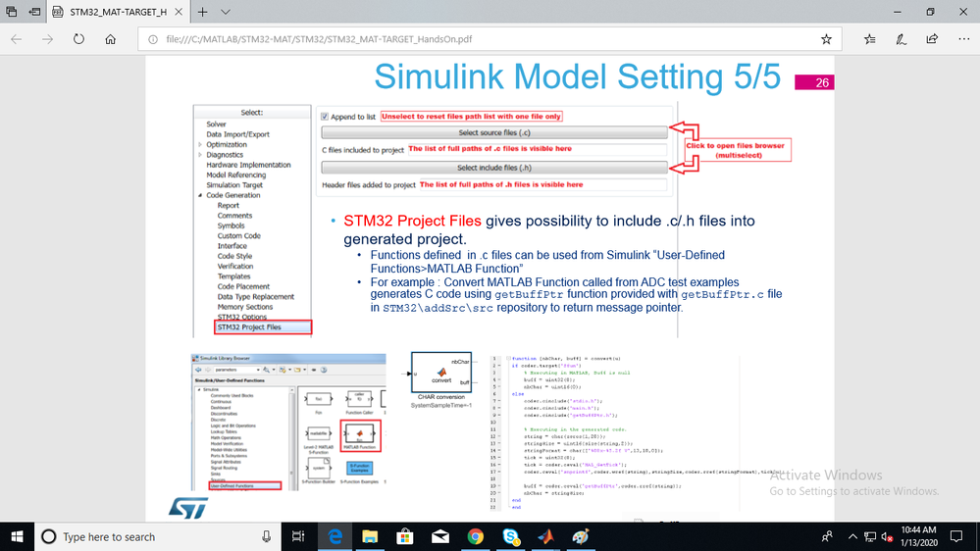
Task: Click the Interface tree item
Action: [232, 246]
